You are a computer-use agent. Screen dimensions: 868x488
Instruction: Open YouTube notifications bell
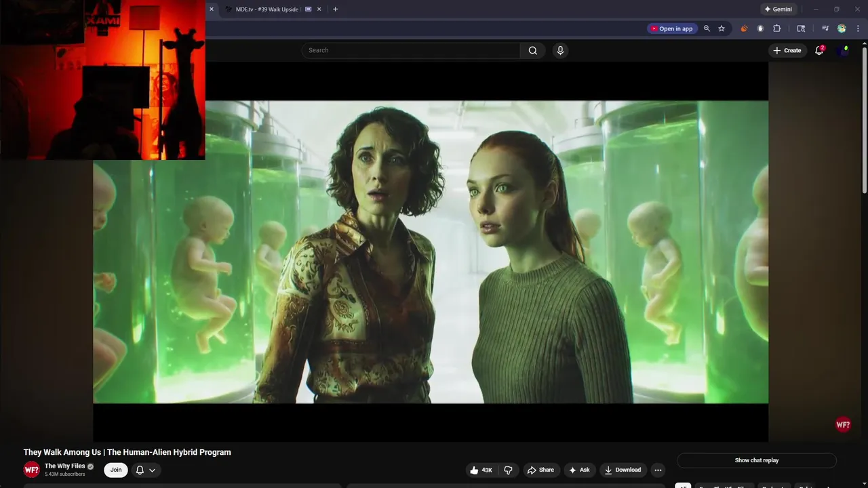tap(819, 50)
